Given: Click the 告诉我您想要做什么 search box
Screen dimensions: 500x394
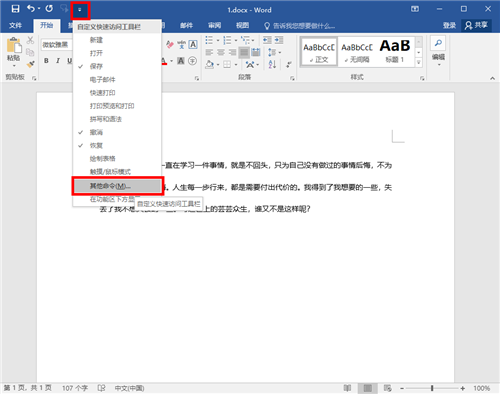Looking at the screenshot, I should [x=300, y=26].
